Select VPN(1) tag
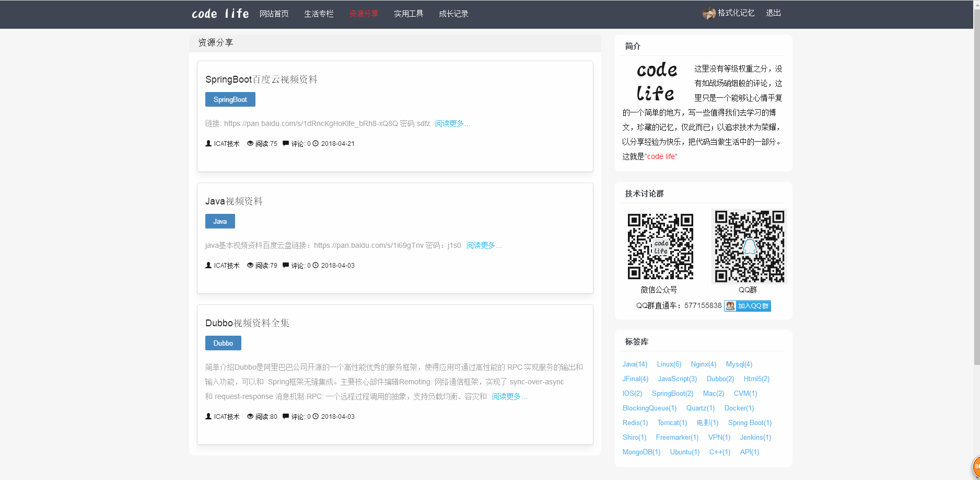Viewport: 980px width, 480px height. point(719,437)
